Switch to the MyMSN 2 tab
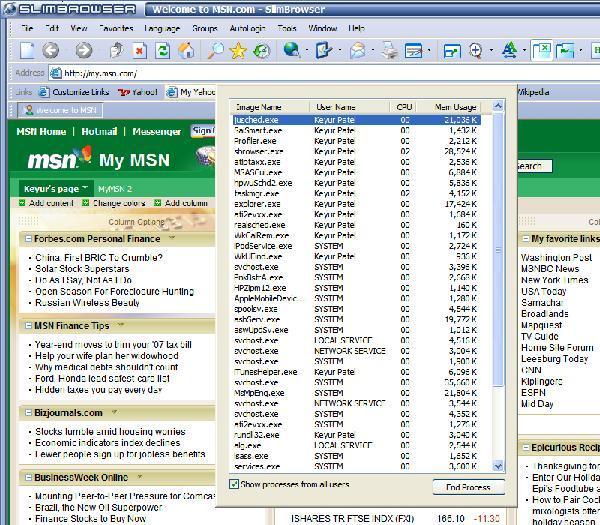This screenshot has height=525, width=600. [115, 188]
